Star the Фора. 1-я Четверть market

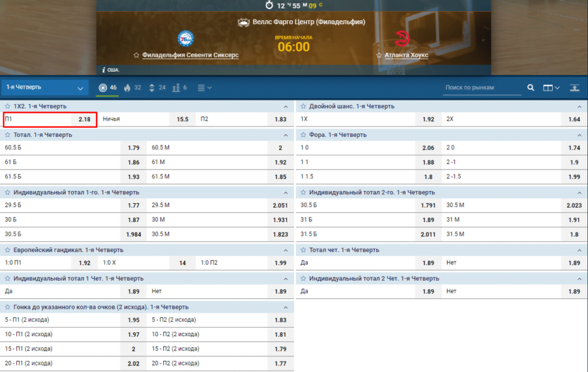click(x=303, y=135)
